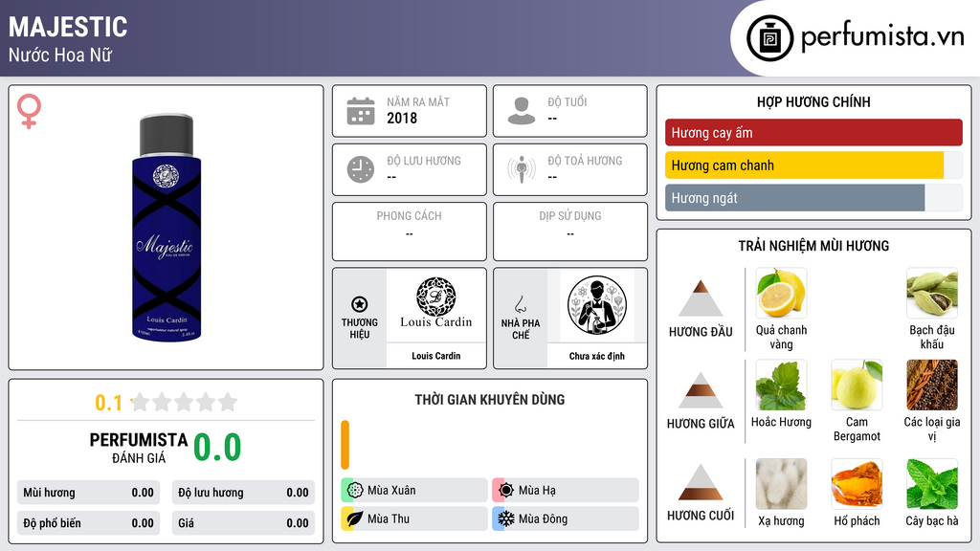Click the calendar icon beside Năm ra mắt
Screen dimensions: 980x551
coord(361,111)
